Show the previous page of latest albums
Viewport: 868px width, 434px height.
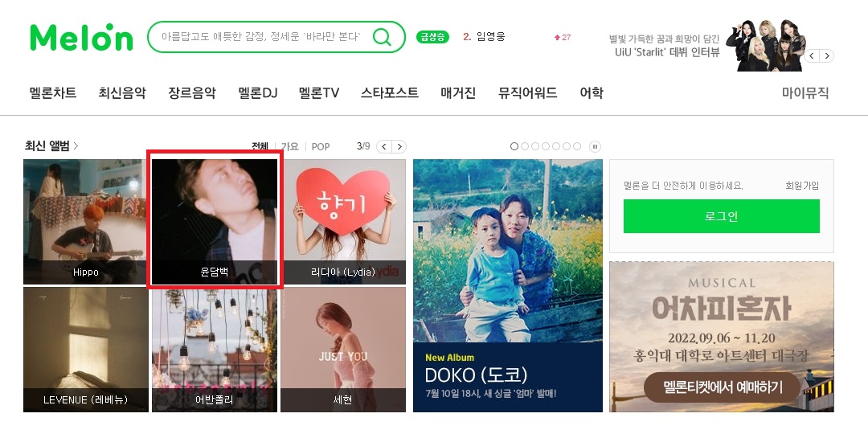coord(384,147)
